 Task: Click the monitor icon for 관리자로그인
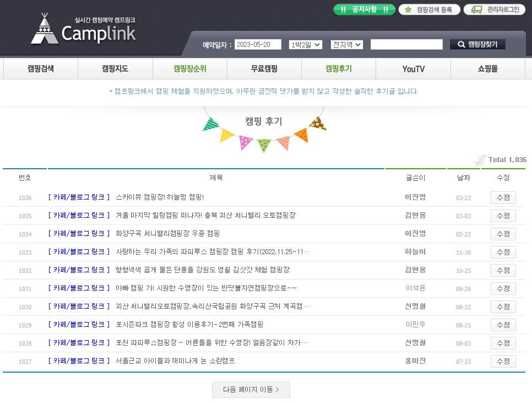click(476, 9)
